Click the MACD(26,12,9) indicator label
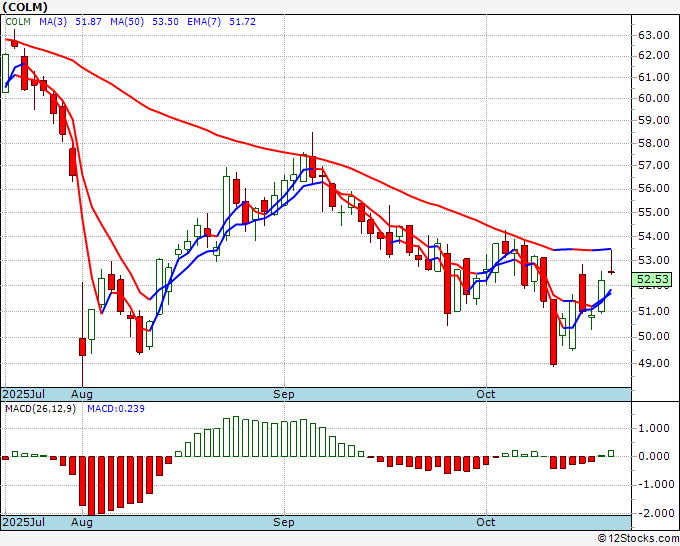 (x=40, y=409)
